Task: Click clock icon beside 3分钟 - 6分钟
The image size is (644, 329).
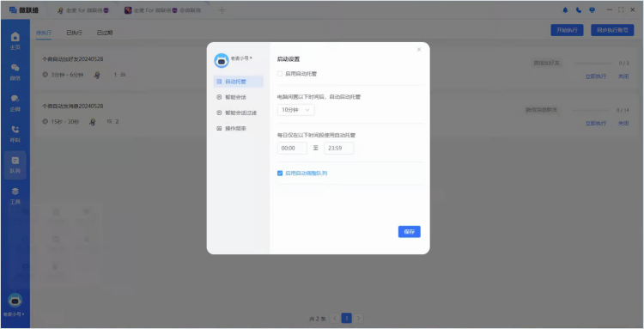Action: 46,76
